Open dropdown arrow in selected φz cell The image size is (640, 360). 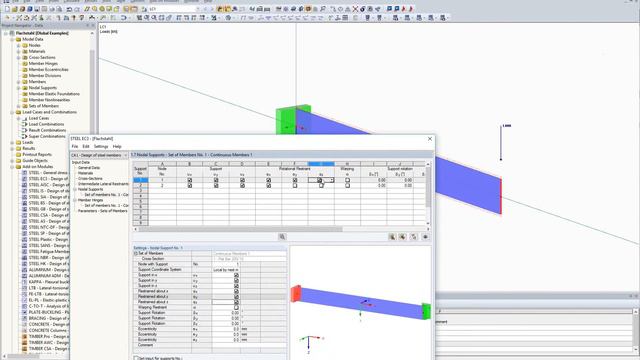coord(332,180)
